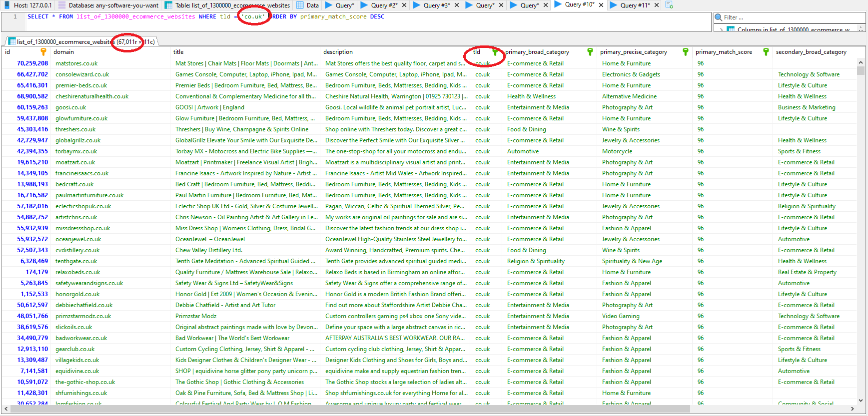Click the Query #2* play icon
The image size is (868, 416).
point(365,5)
